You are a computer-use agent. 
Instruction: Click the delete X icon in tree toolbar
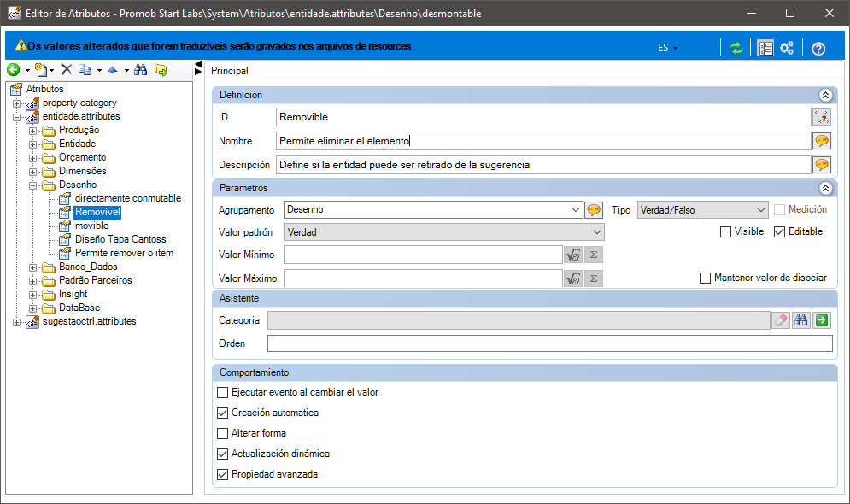click(x=66, y=69)
